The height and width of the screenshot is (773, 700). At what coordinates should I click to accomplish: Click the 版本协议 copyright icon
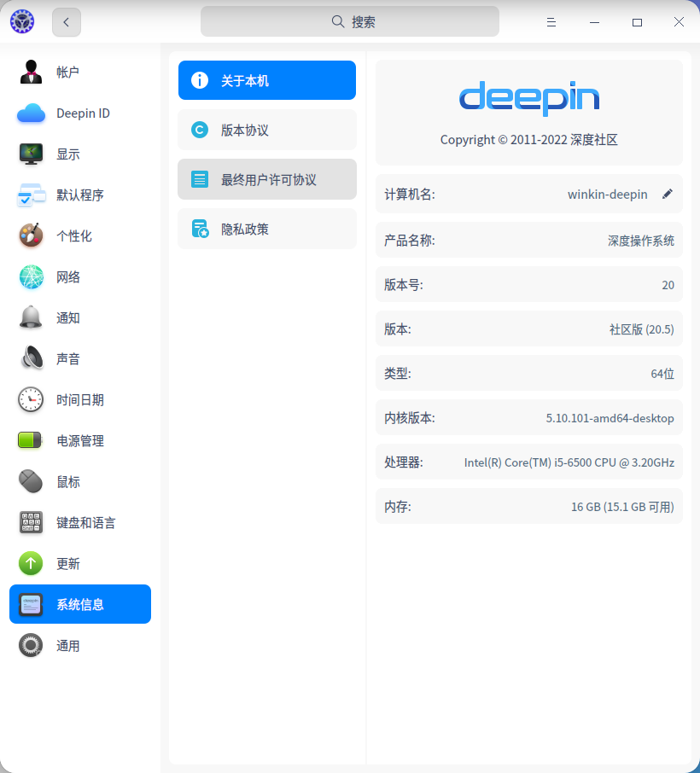(x=200, y=130)
